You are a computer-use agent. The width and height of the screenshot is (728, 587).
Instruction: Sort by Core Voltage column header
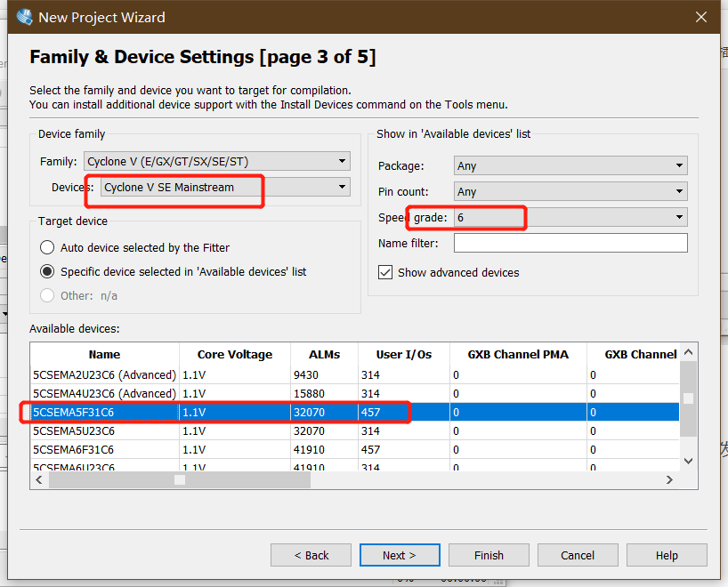(235, 354)
